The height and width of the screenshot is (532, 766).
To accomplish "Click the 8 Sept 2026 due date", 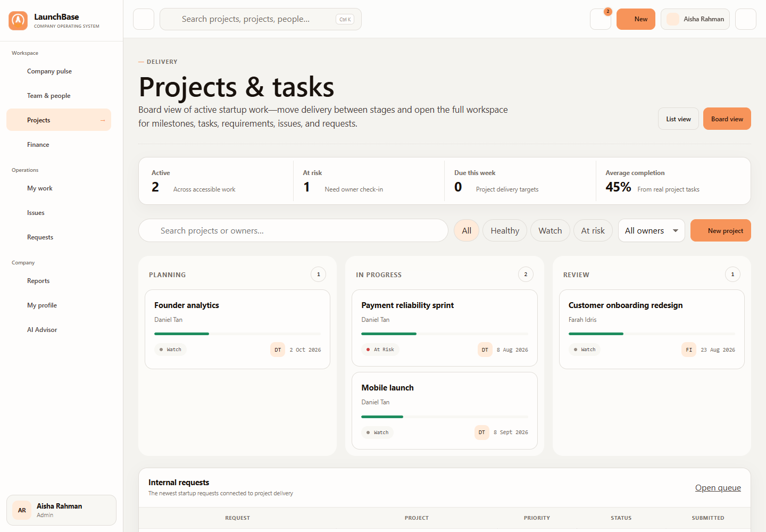I will pyautogui.click(x=511, y=433).
